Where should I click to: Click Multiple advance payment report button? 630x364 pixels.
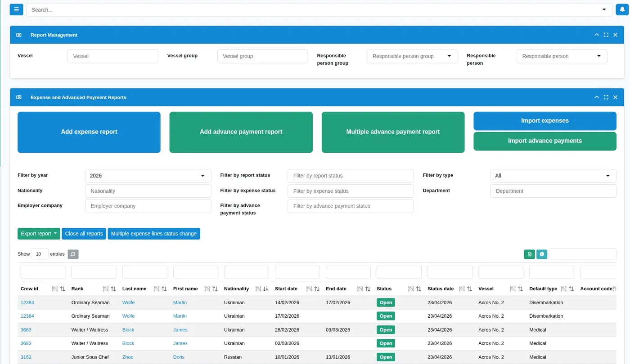pos(393,132)
